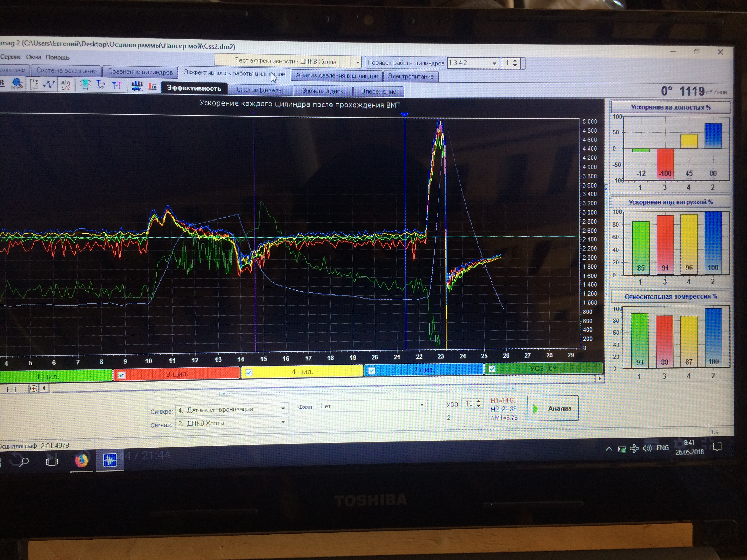The image size is (747, 560).
Task: Click the Ускорение под нагрузкой % panel header
Action: point(671,202)
